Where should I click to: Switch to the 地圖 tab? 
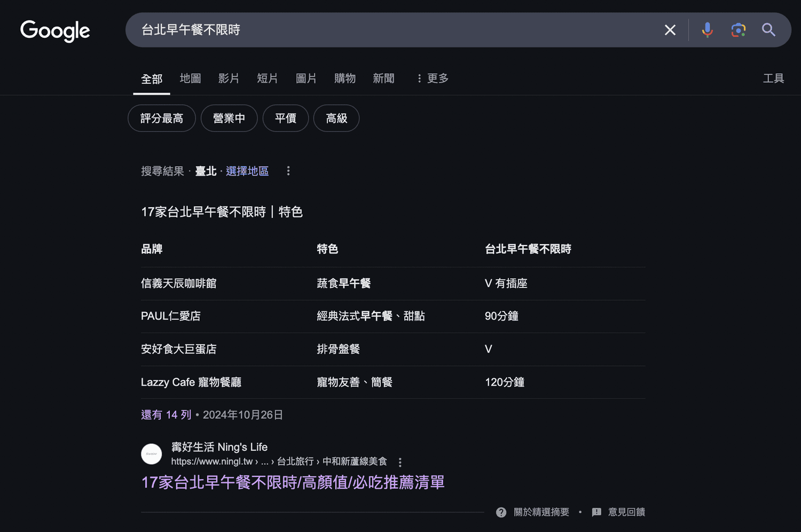point(190,79)
